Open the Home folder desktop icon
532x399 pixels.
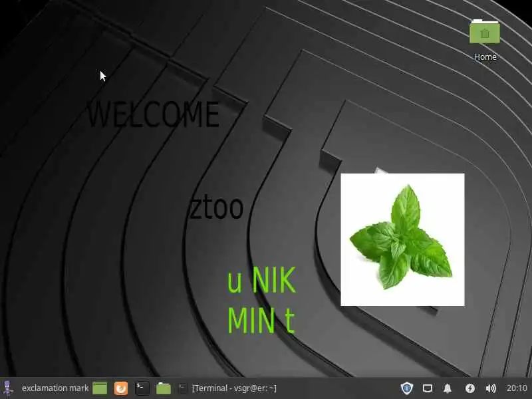coord(485,40)
